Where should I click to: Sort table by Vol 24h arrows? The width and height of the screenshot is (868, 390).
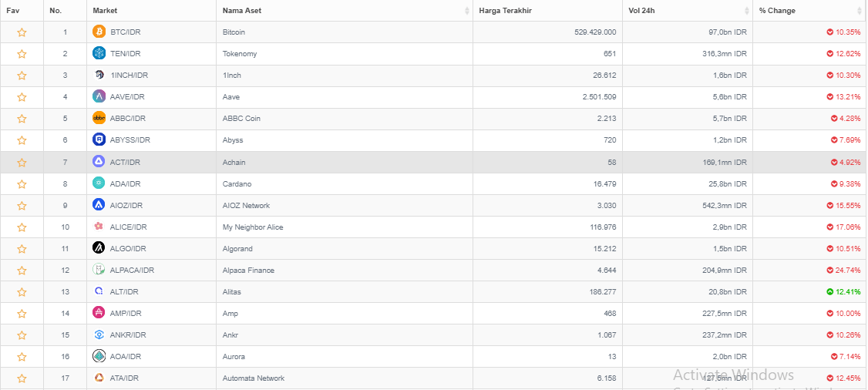746,11
